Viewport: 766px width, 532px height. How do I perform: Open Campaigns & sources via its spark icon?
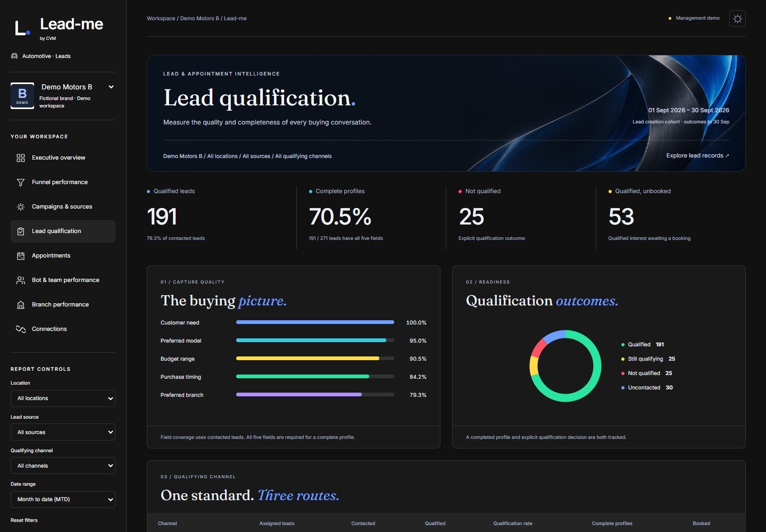tap(21, 207)
